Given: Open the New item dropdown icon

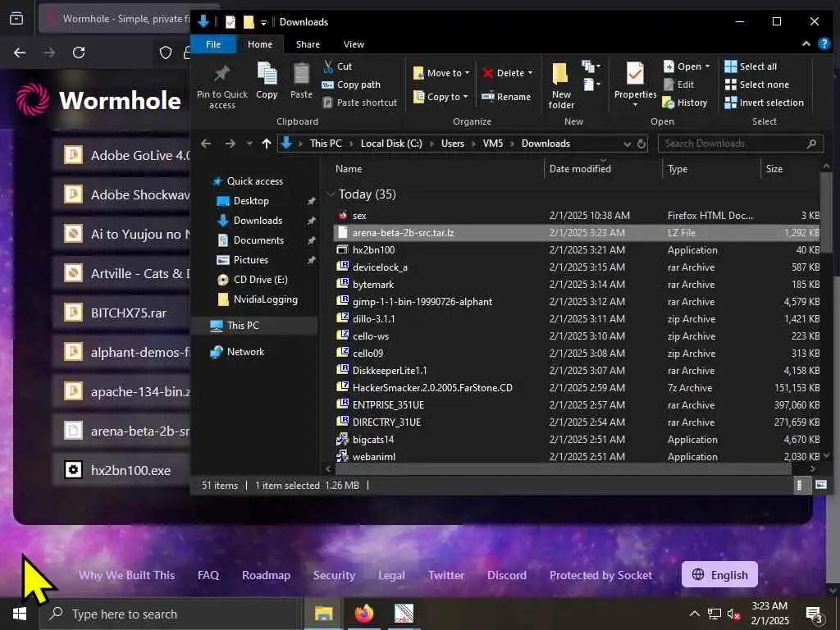Looking at the screenshot, I should (x=591, y=66).
